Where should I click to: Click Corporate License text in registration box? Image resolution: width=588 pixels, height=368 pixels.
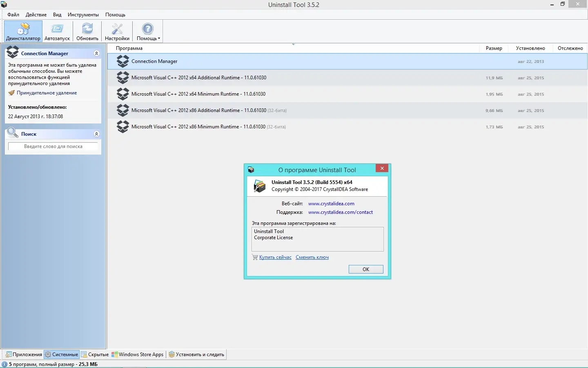(273, 238)
